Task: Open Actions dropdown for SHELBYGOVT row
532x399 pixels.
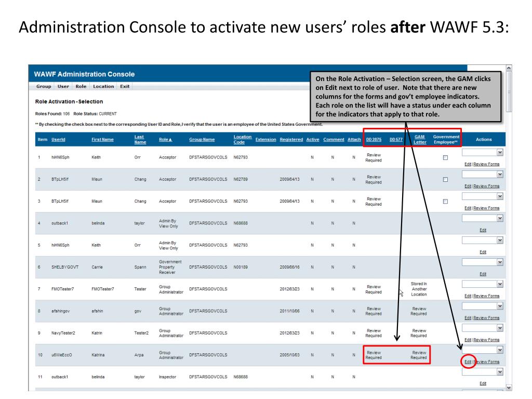Action: coord(482,262)
